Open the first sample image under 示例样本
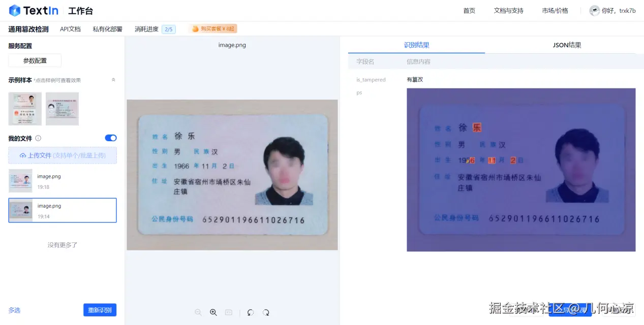Viewport: 644px width, 325px height. tap(24, 108)
